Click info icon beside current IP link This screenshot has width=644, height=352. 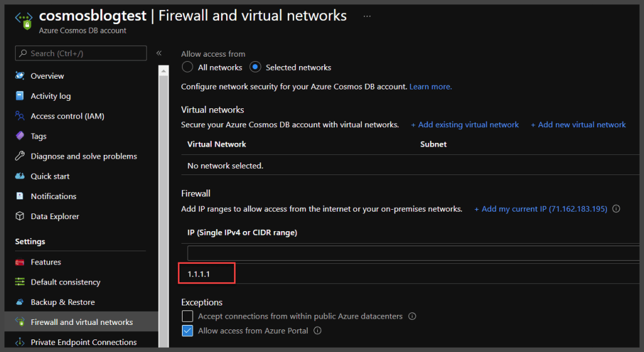coord(616,209)
